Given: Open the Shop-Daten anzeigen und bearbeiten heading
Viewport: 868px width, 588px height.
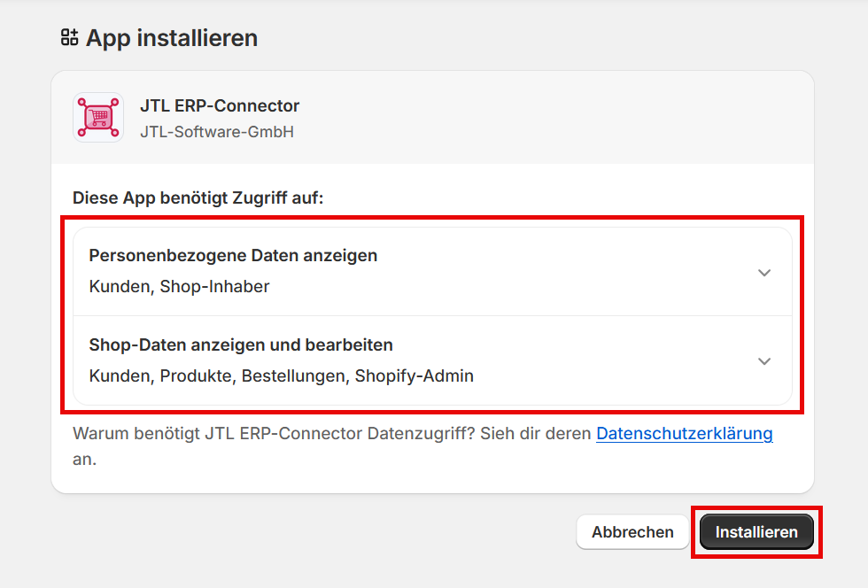Looking at the screenshot, I should pyautogui.click(x=241, y=344).
